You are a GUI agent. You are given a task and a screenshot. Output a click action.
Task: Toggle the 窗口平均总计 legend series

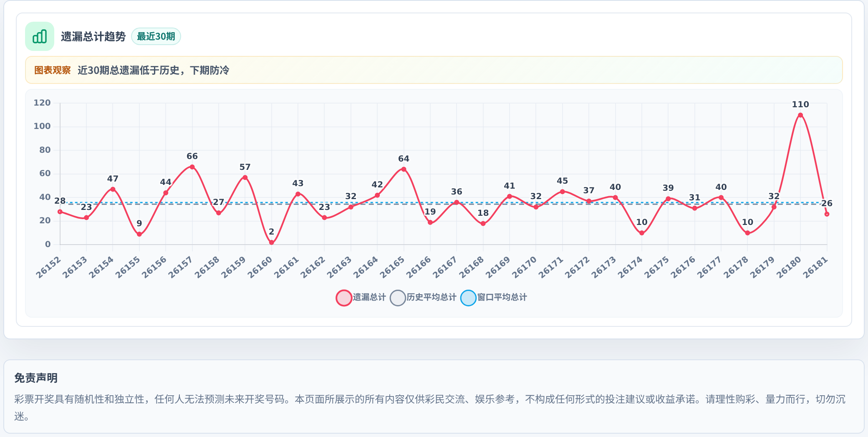(x=494, y=298)
